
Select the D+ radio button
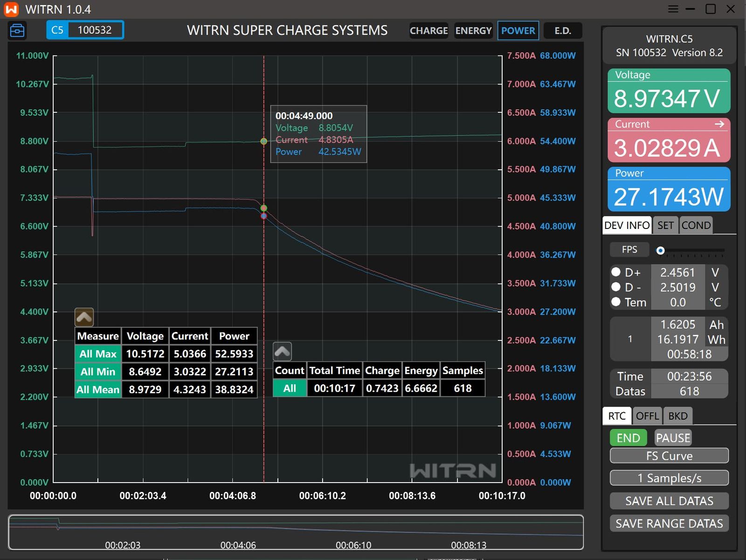coord(616,272)
